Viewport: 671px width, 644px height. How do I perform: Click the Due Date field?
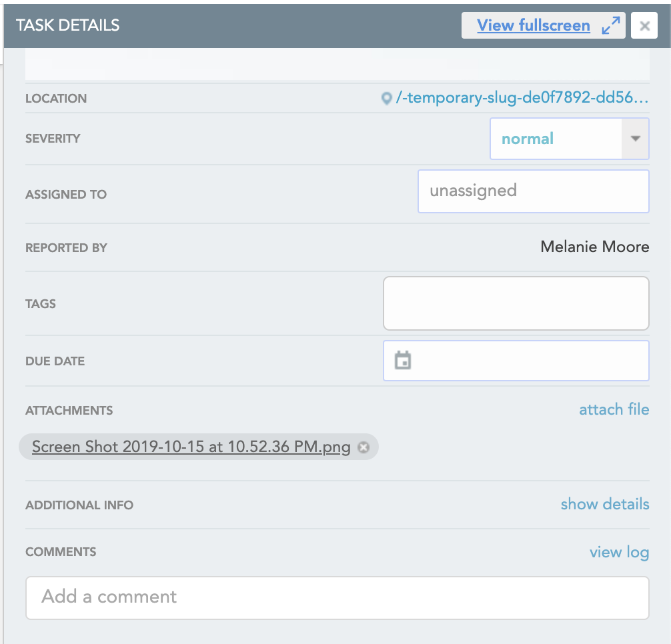coord(527,361)
